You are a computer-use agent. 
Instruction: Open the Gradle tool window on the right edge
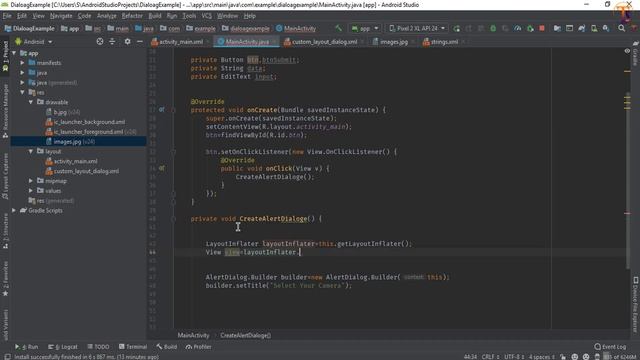636,54
